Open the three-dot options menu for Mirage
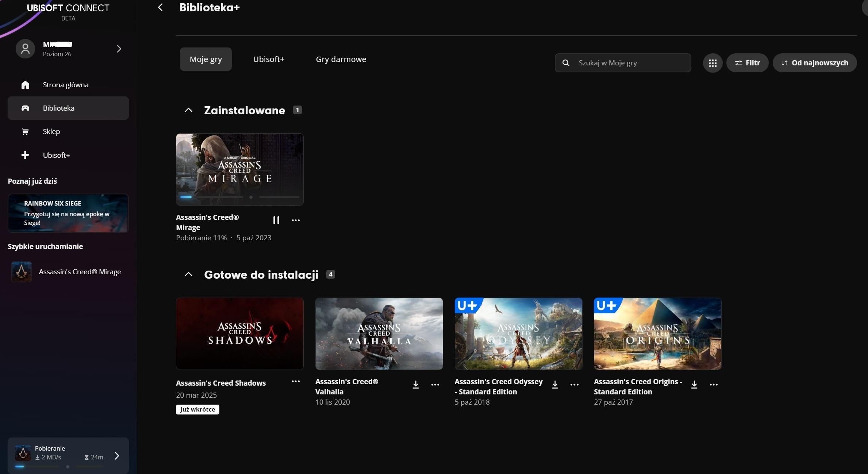The image size is (868, 474). [296, 220]
